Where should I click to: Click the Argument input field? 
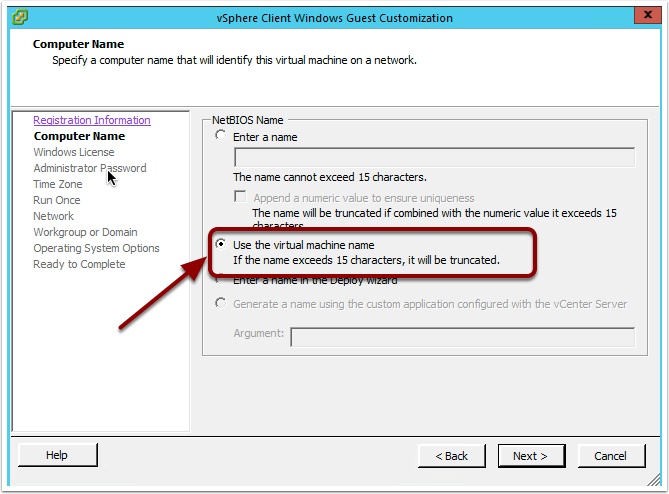462,337
